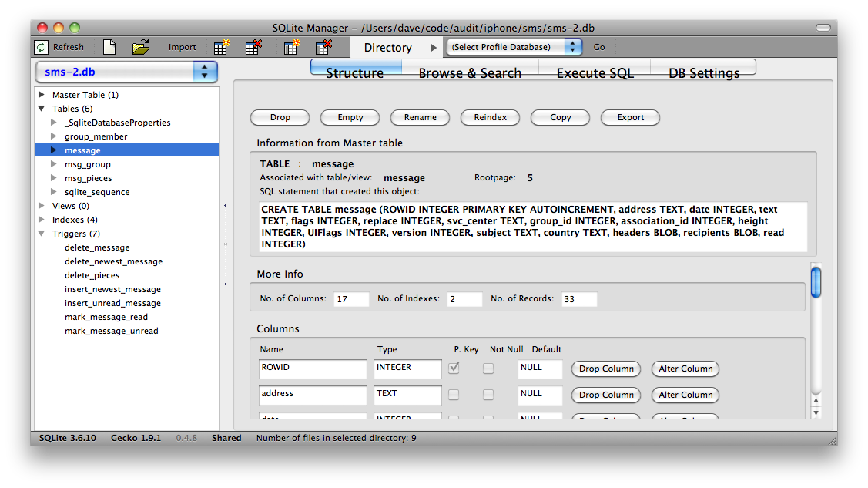The width and height of the screenshot is (868, 488).
Task: Collapse the Triggers (7) node
Action: [42, 233]
